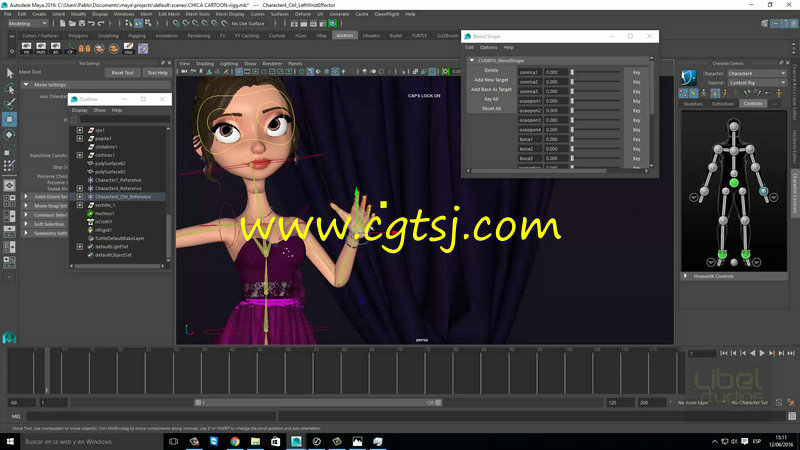
Task: Click the ocaopen2 blend shape slider
Action: click(595, 111)
